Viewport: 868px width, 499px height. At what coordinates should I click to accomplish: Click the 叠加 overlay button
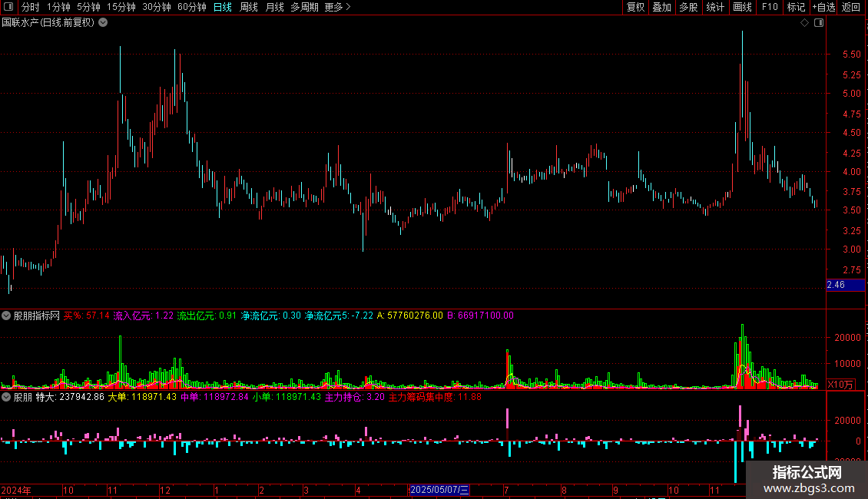coord(662,7)
